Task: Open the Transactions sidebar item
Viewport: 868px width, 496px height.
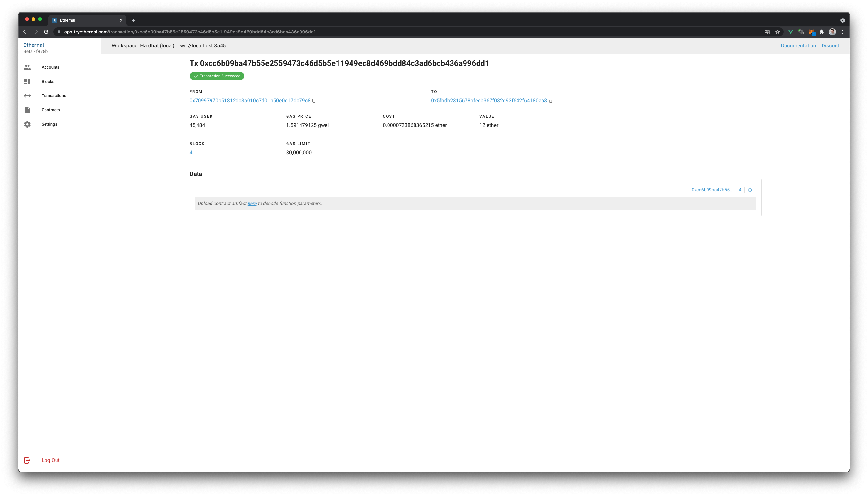Action: point(54,96)
